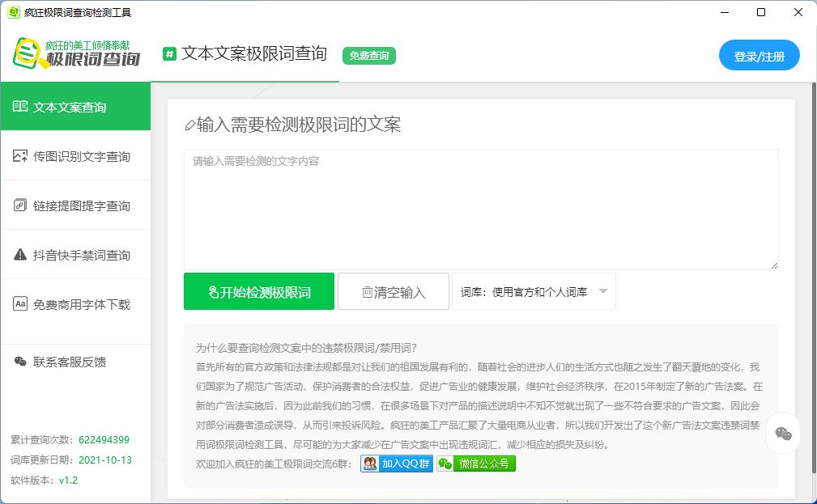Viewport: 817px width, 504px height.
Task: Expand the 词库 dropdown selector
Action: click(x=534, y=291)
